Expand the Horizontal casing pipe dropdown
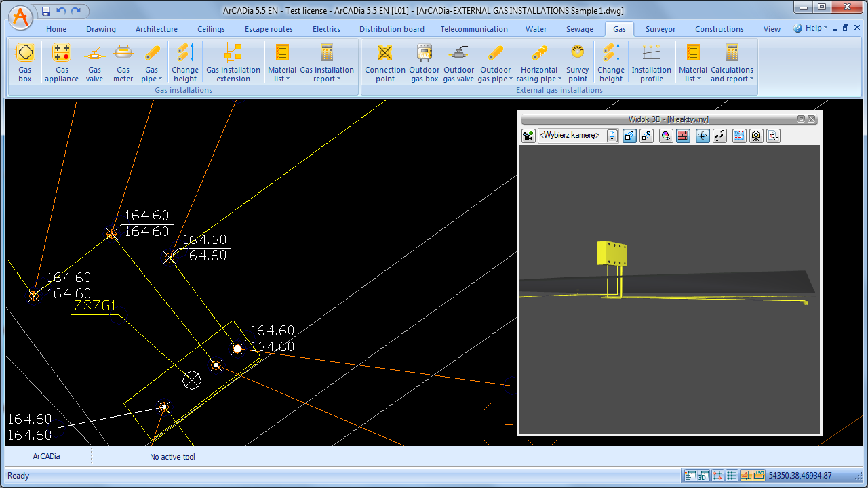Image resolution: width=868 pixels, height=488 pixels. point(539,75)
